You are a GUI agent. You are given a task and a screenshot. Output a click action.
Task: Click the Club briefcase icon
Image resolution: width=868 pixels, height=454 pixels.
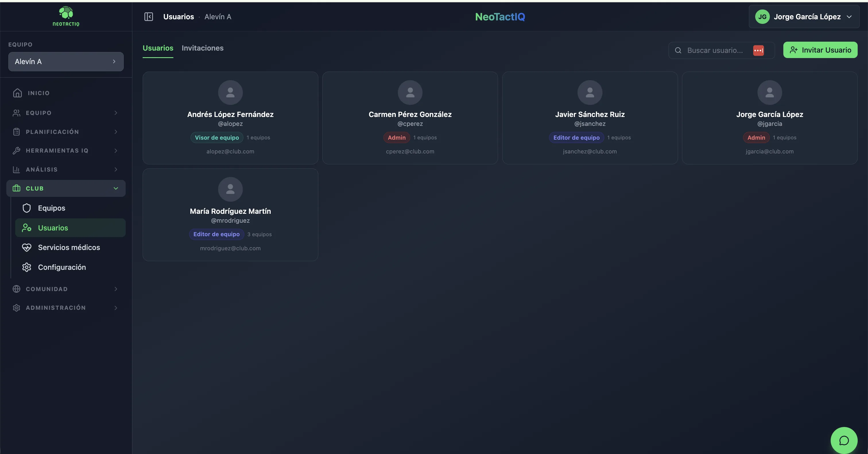tap(17, 188)
